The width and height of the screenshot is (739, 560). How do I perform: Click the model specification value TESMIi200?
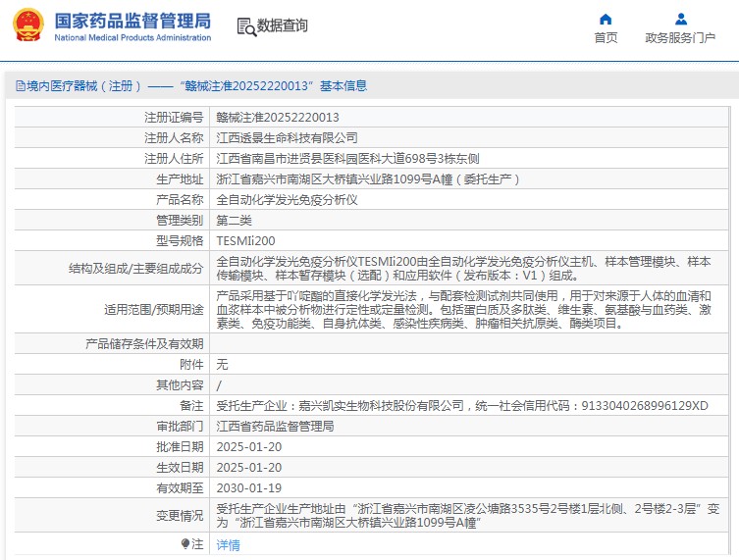tap(245, 240)
